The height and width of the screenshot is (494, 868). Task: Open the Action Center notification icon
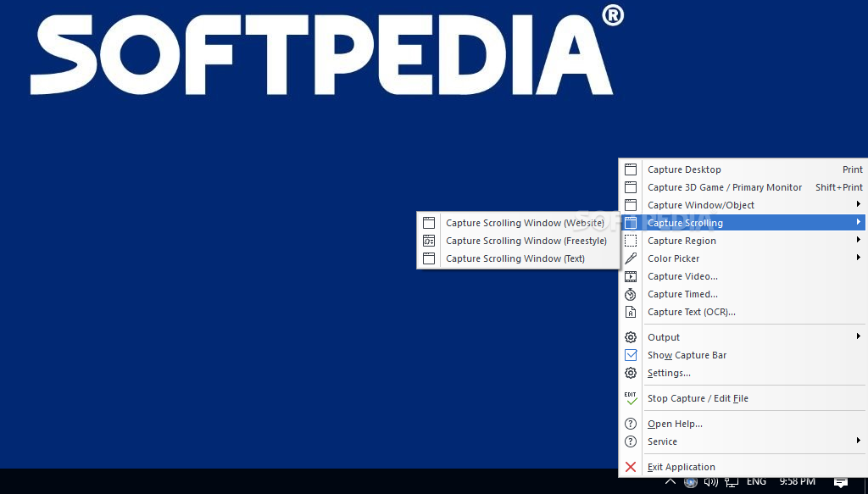click(840, 482)
